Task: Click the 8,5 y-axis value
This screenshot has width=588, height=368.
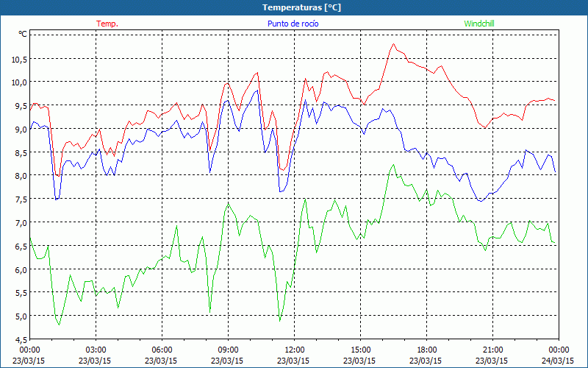Action: click(21, 153)
